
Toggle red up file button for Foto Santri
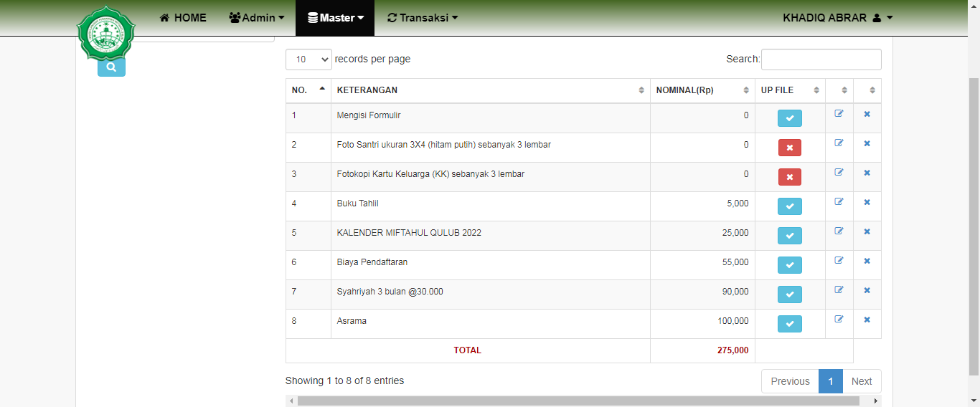pos(789,148)
